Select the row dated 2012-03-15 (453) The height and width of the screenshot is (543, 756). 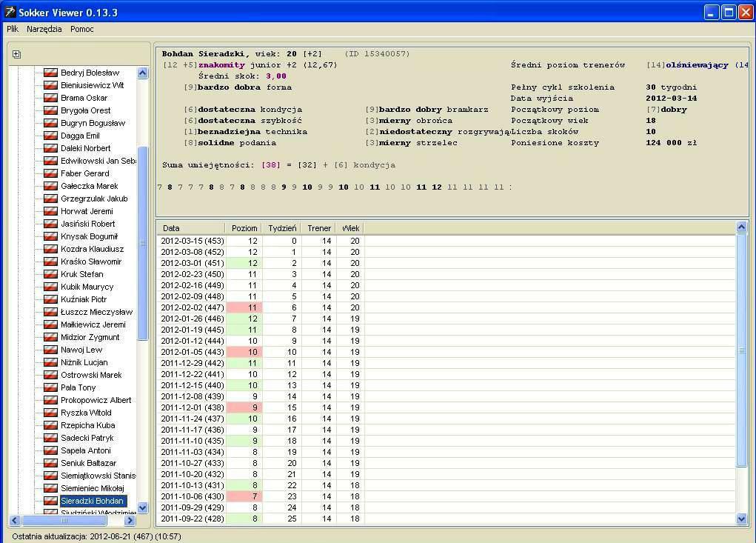pos(446,241)
